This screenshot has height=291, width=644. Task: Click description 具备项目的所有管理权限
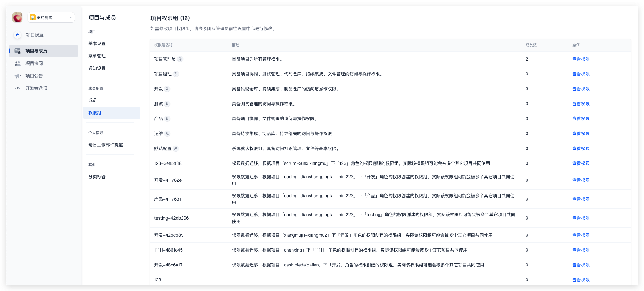tap(257, 59)
